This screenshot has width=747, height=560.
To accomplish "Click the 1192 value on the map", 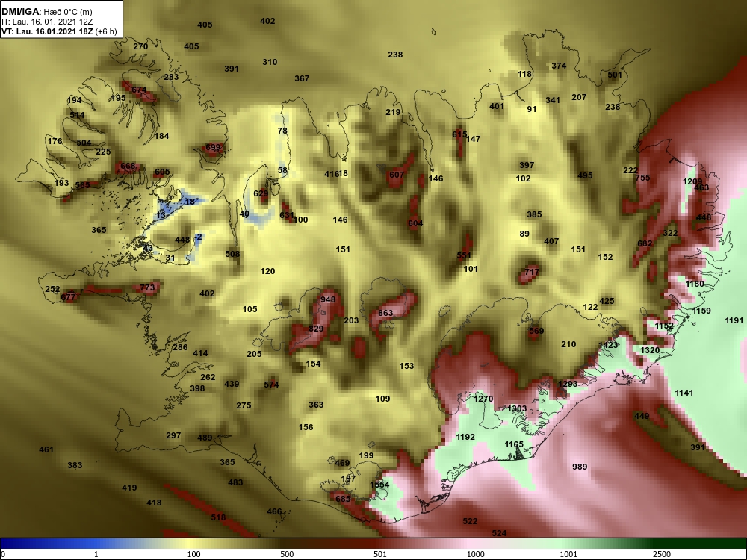I will point(465,437).
